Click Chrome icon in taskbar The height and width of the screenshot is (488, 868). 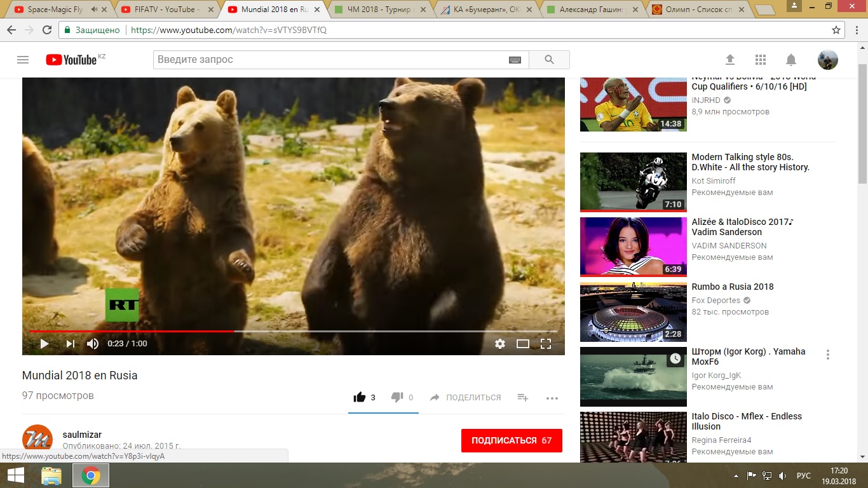click(x=91, y=475)
